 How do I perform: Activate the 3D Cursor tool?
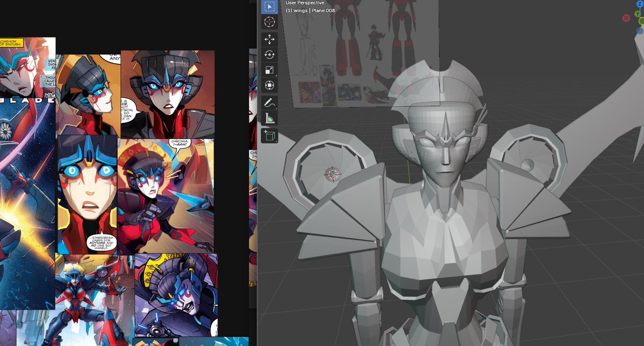point(269,22)
